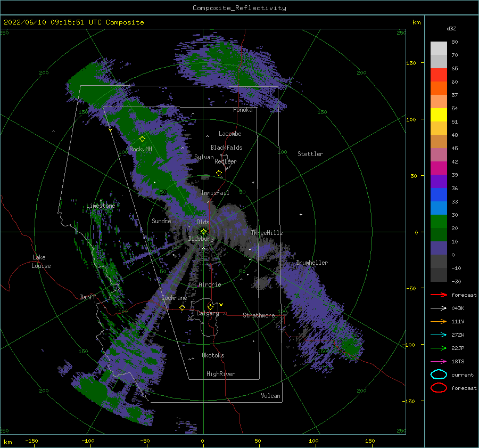Click the Vulcan label
The image size is (479, 448).
pyautogui.click(x=270, y=396)
